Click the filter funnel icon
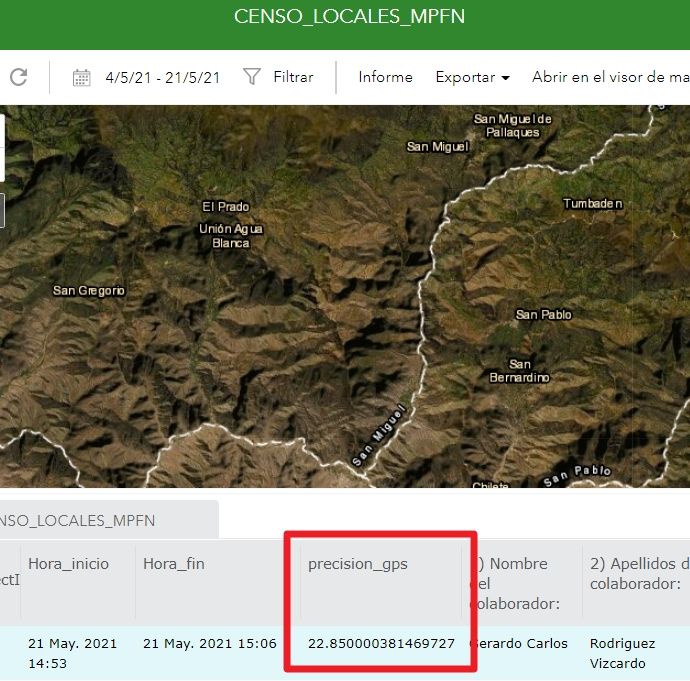Screen dimensions: 690x681 (252, 77)
